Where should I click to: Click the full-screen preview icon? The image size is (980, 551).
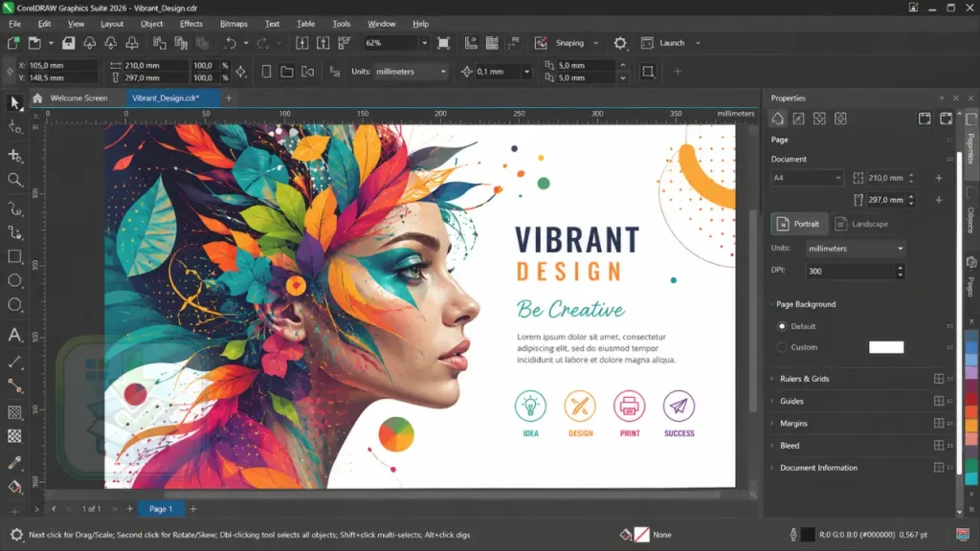pos(443,43)
